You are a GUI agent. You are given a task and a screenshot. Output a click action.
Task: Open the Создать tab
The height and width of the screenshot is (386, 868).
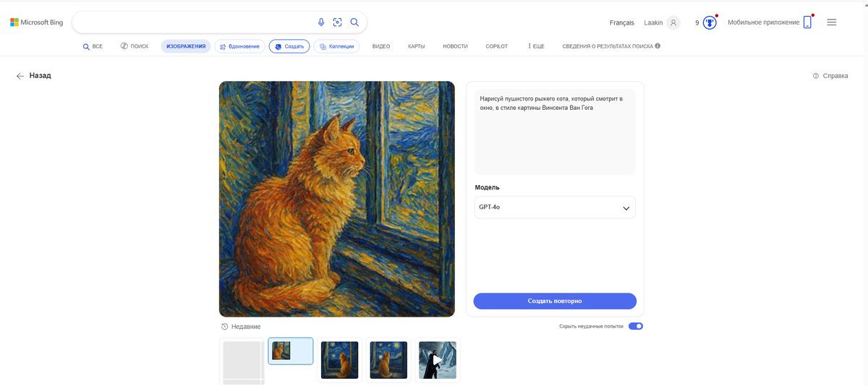click(289, 46)
